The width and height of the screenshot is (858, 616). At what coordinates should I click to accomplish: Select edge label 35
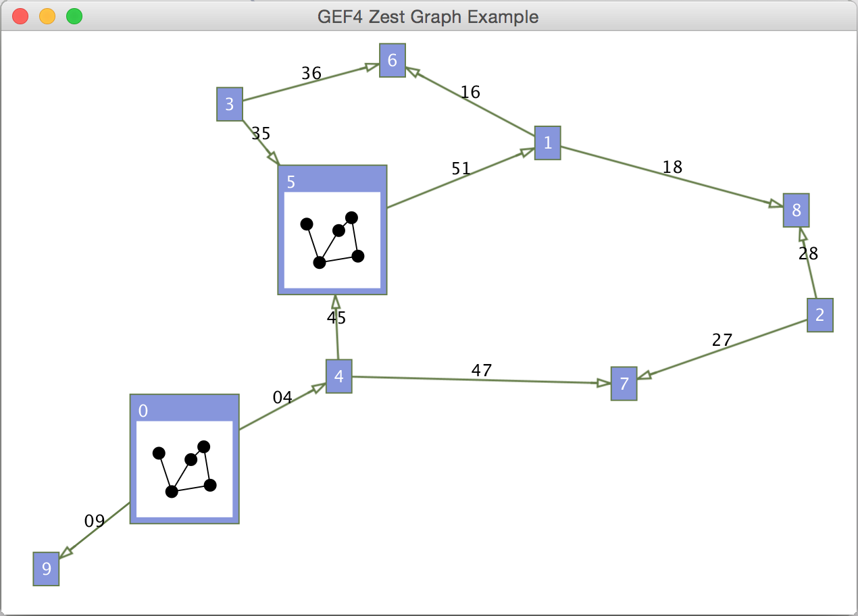pyautogui.click(x=261, y=134)
